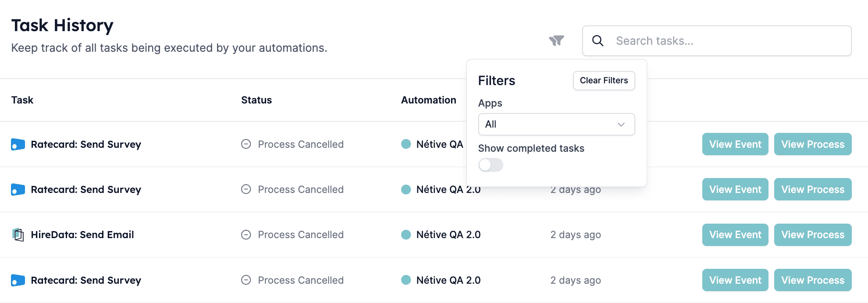The height and width of the screenshot is (303, 868).
Task: Toggle Show completed tasks switch
Action: tap(491, 165)
